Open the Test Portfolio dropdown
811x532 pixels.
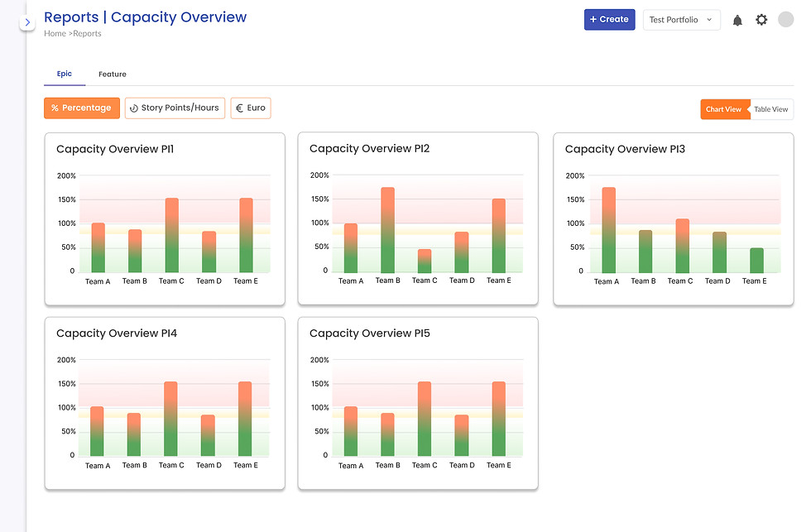[x=681, y=20]
